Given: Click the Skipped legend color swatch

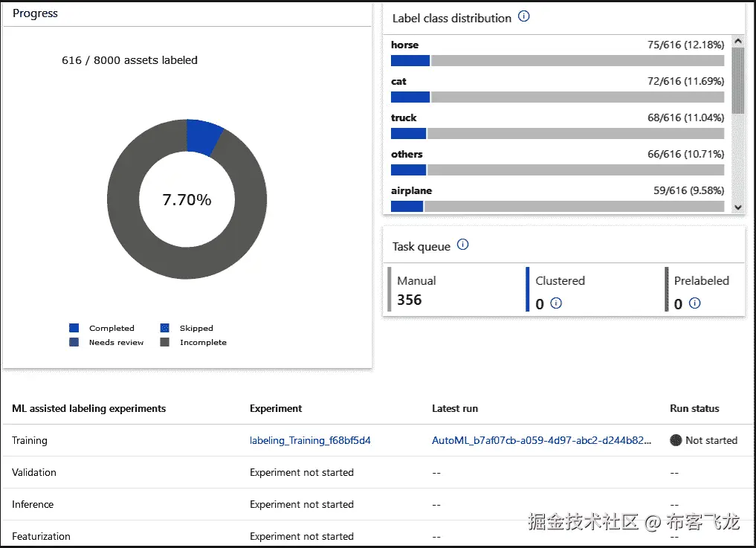Looking at the screenshot, I should 164,328.
